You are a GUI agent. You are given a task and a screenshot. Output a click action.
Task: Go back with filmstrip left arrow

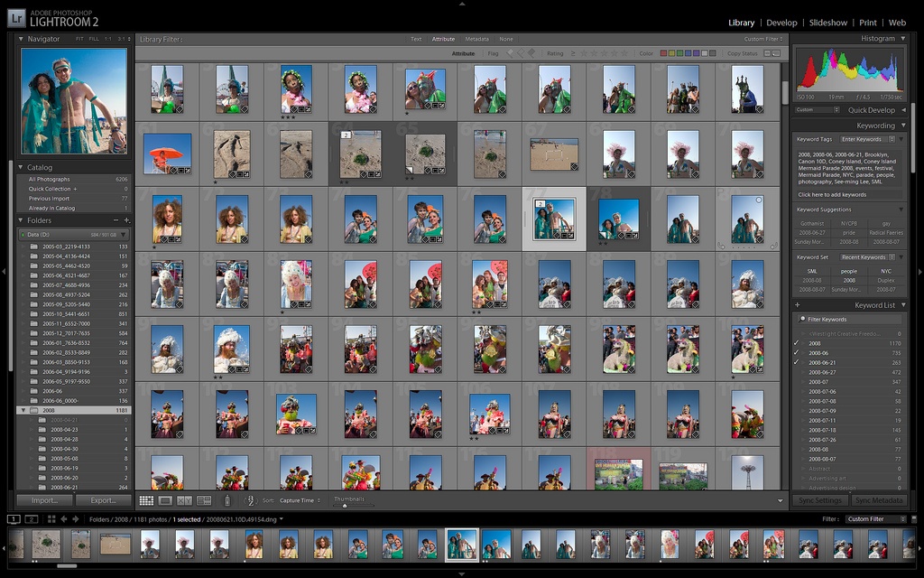coord(64,519)
